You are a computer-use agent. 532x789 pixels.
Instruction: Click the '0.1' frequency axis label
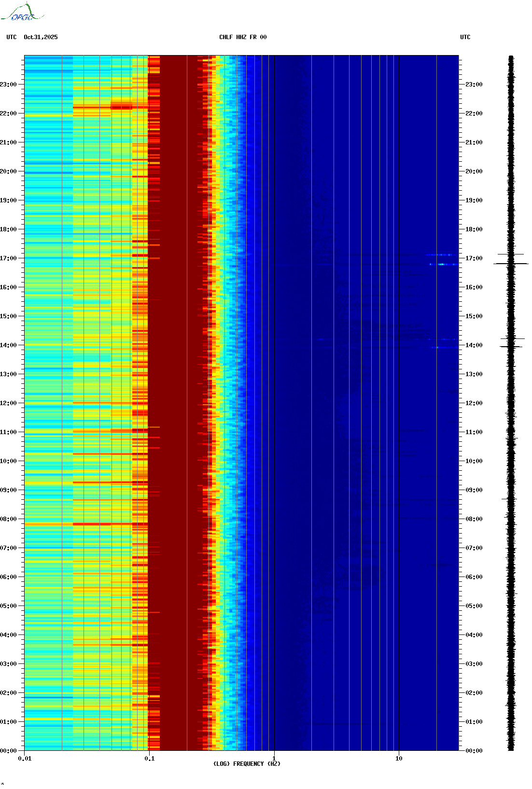pyautogui.click(x=150, y=759)
